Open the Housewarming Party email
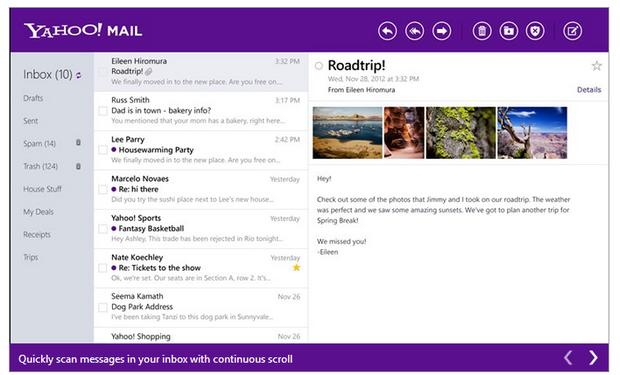This screenshot has height=375, width=620. [201, 150]
